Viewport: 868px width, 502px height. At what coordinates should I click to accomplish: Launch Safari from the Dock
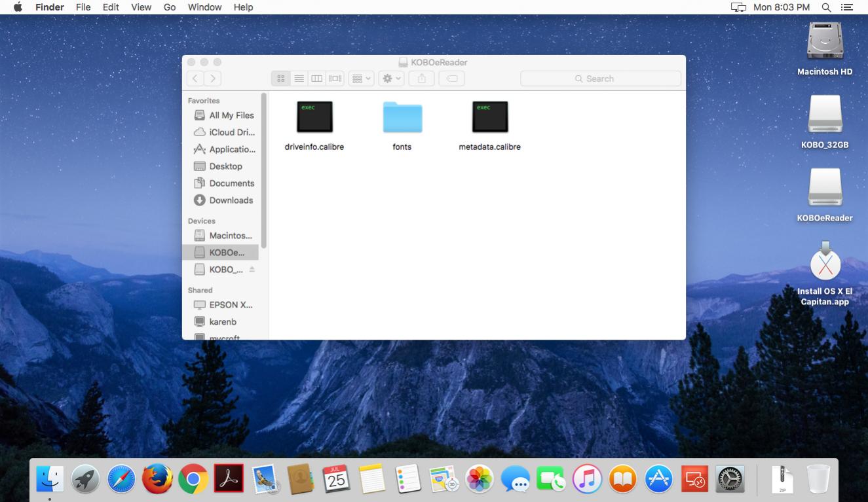pyautogui.click(x=121, y=480)
